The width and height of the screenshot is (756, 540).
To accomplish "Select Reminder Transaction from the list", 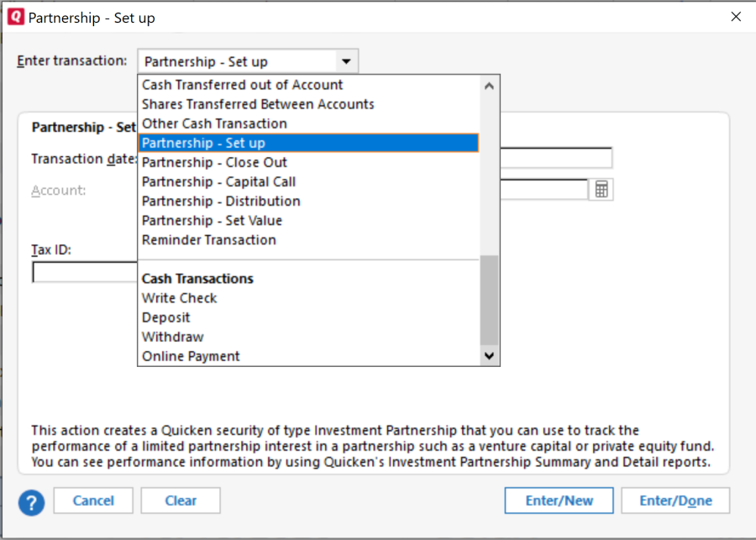I will pos(208,239).
